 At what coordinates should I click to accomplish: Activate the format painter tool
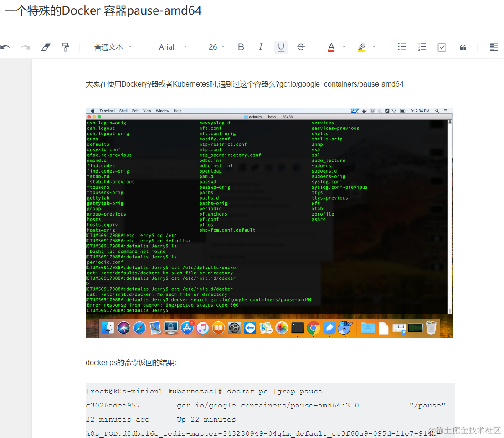tap(66, 47)
